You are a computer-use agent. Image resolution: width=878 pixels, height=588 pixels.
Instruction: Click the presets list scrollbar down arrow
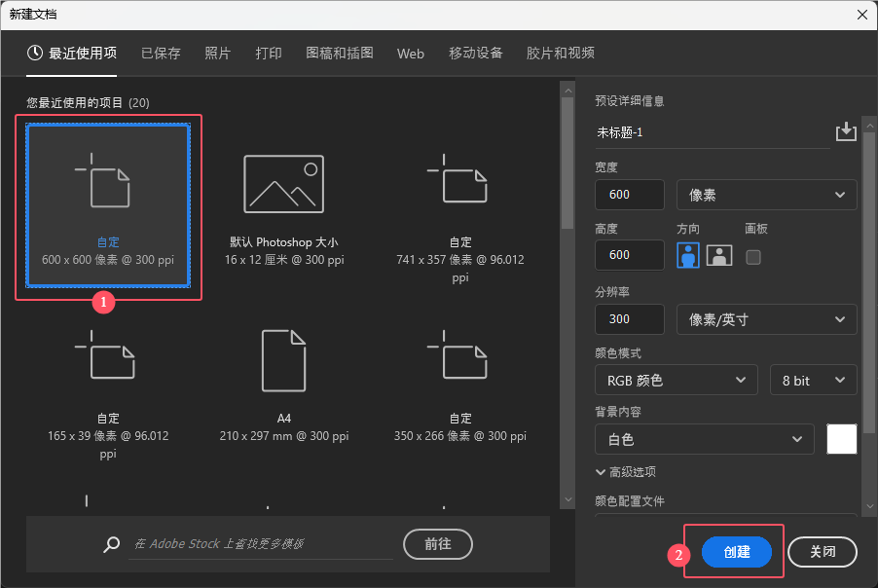pos(567,499)
